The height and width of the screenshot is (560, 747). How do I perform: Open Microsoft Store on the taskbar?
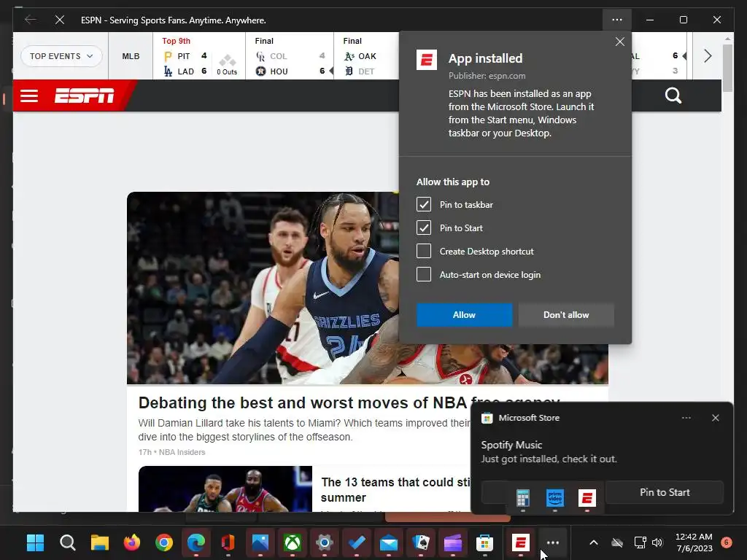click(x=484, y=542)
